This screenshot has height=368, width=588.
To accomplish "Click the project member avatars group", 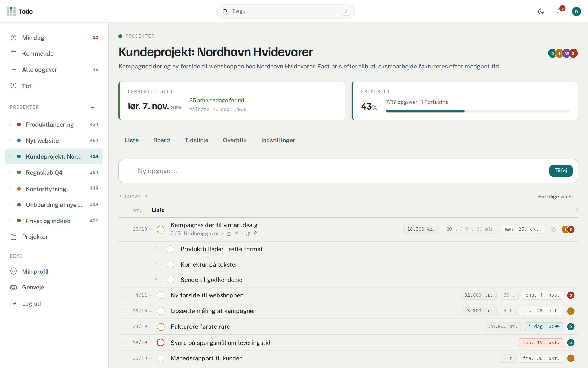I will (x=563, y=53).
